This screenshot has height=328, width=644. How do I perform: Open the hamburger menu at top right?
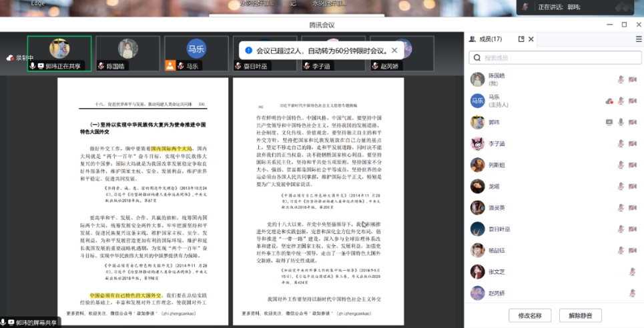(x=638, y=39)
